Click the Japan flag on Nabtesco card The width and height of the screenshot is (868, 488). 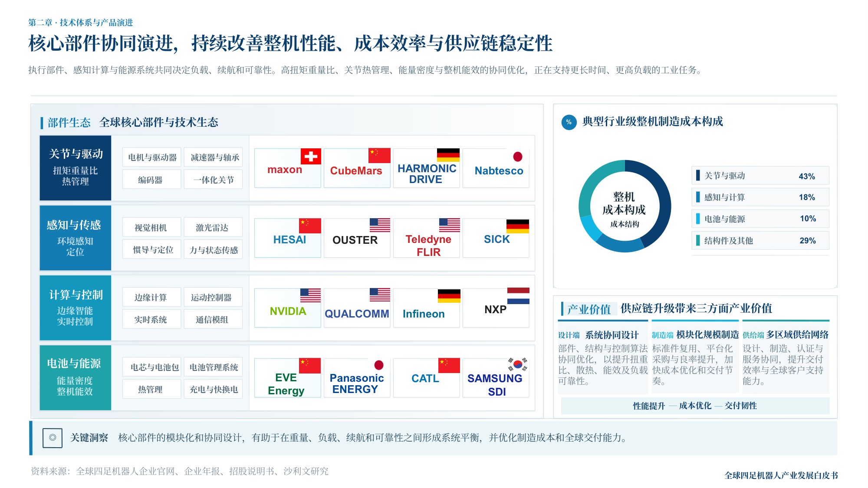click(517, 157)
